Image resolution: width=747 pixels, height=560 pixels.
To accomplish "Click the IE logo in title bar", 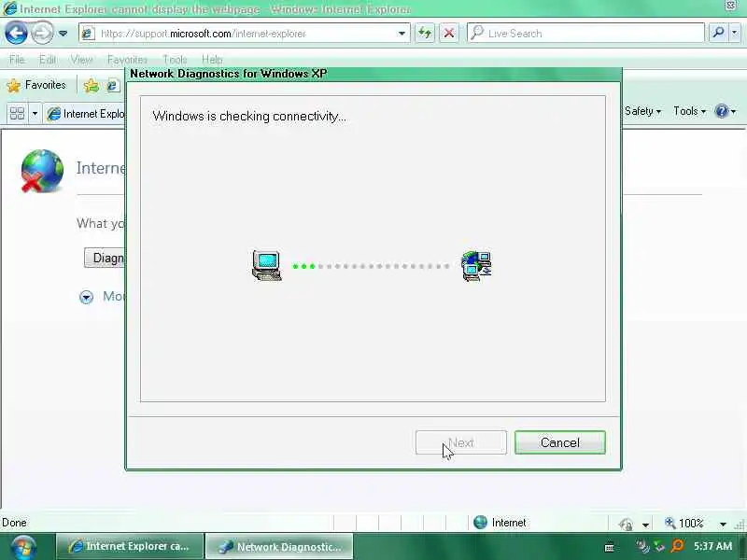I will coord(9,8).
